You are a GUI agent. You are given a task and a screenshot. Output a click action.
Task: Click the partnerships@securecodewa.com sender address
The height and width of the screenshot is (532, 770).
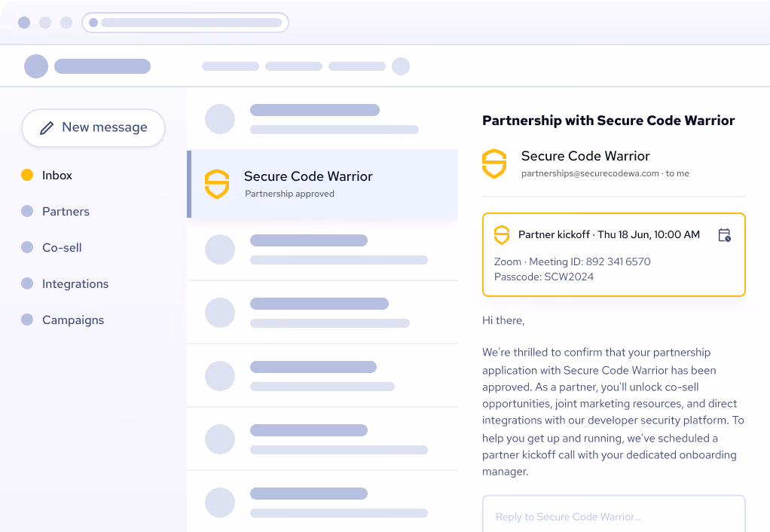pos(590,173)
